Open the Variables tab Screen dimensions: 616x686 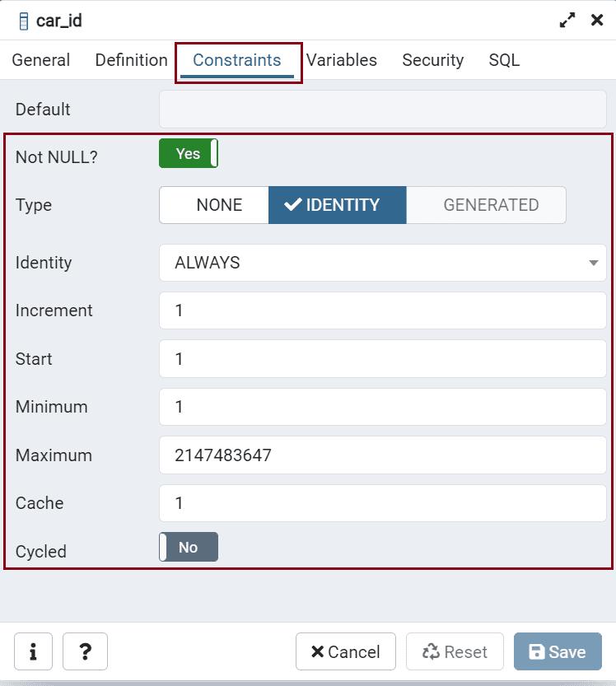341,60
